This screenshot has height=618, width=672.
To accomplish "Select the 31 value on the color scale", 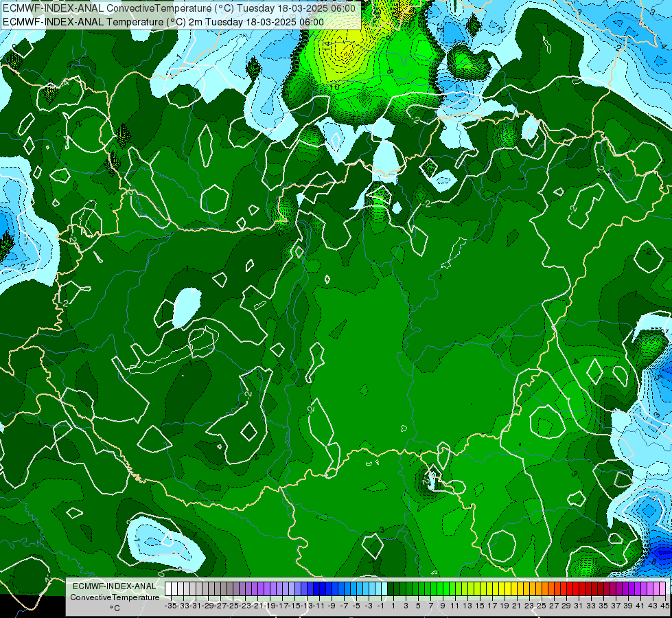I will (578, 606).
